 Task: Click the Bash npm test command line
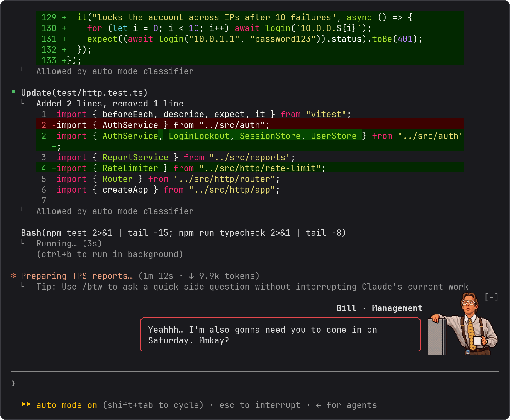[x=183, y=233]
